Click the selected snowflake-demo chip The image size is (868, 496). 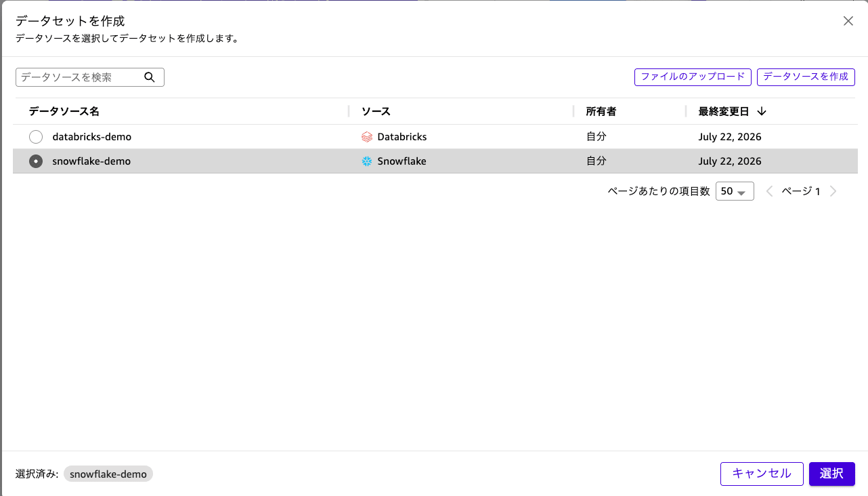108,474
